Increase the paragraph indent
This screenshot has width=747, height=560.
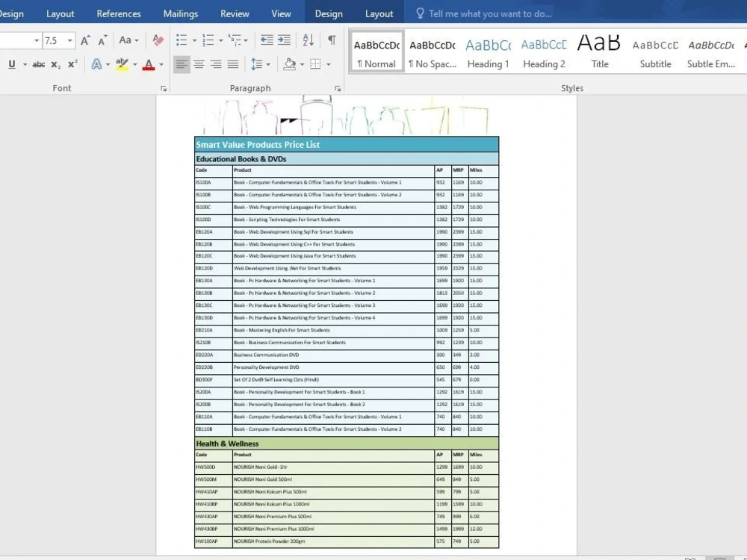point(284,40)
